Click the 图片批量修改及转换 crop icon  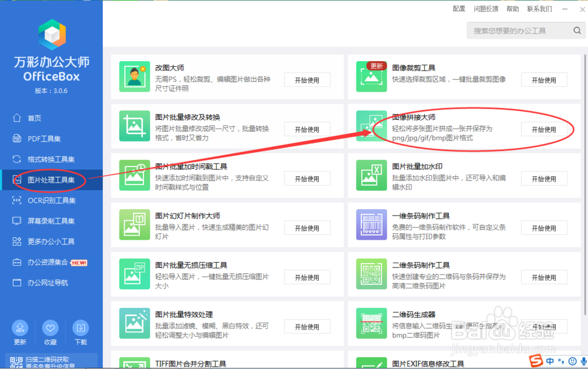pyautogui.click(x=135, y=126)
